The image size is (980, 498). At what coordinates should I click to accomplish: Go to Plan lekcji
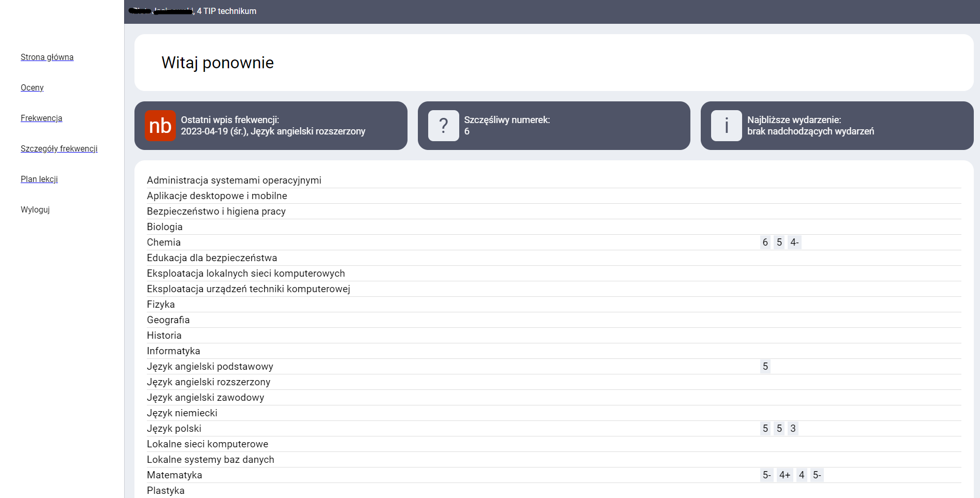[39, 179]
